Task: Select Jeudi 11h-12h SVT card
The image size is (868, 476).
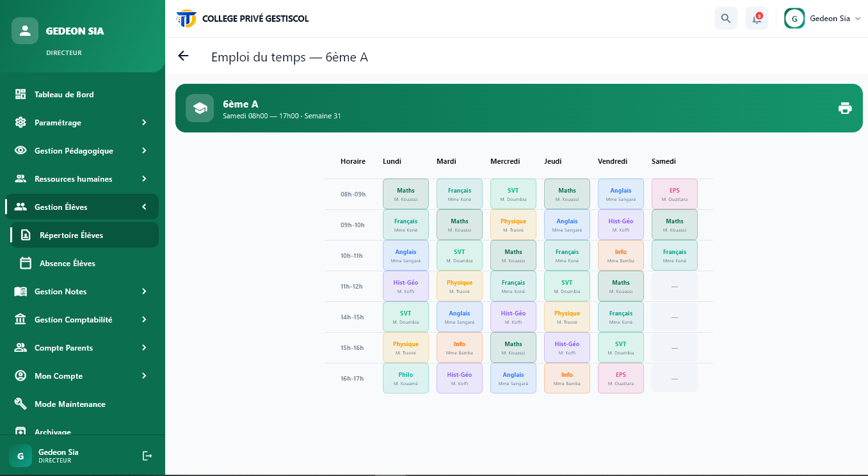Action: click(567, 286)
